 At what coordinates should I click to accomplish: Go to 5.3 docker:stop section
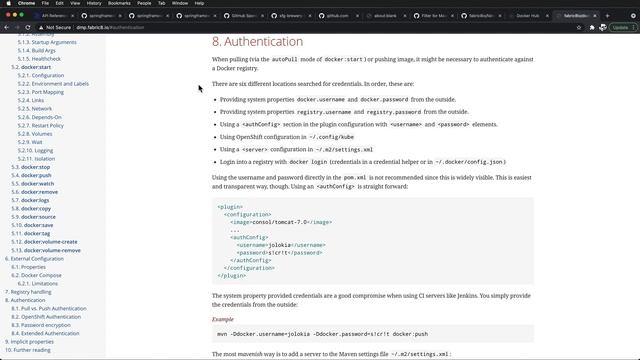[31, 167]
